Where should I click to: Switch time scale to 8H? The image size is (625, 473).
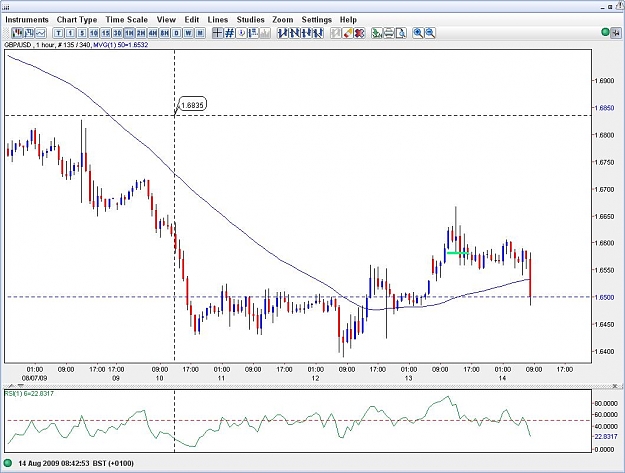tap(165, 33)
